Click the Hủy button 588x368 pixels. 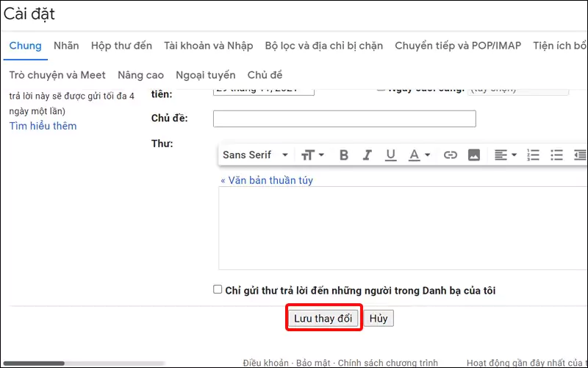pyautogui.click(x=379, y=318)
